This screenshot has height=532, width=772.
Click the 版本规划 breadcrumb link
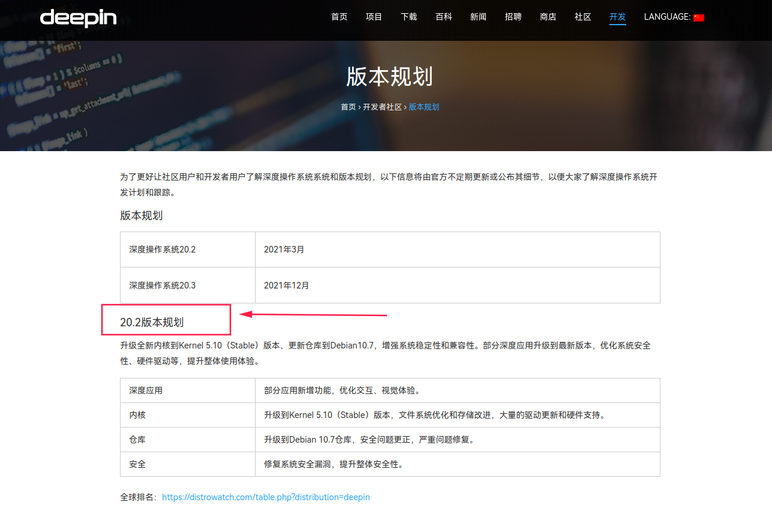pos(424,107)
